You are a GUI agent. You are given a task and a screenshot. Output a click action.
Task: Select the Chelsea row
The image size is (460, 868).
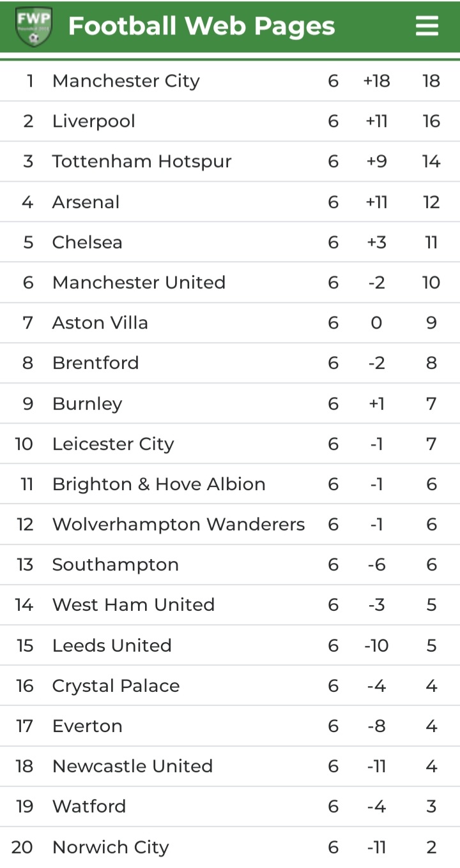(x=88, y=243)
